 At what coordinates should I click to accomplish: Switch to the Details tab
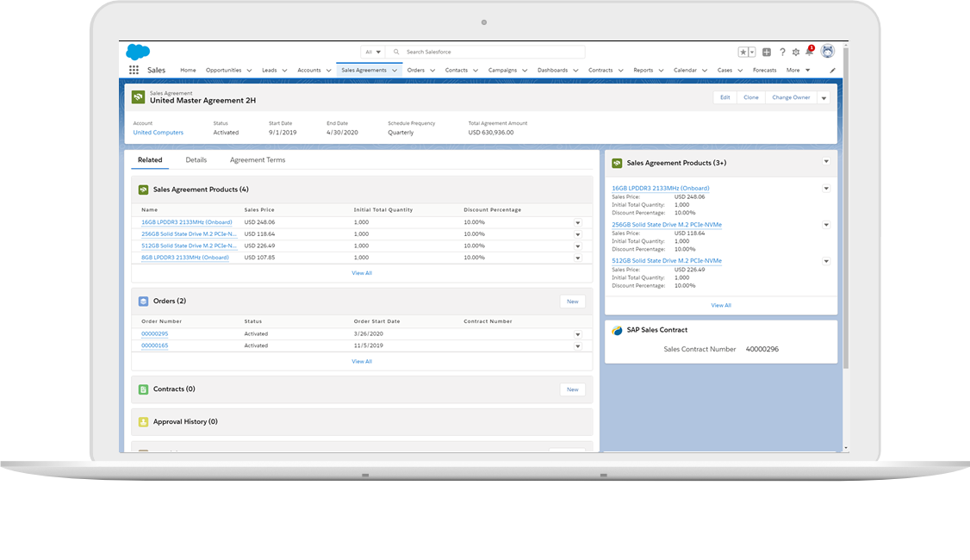point(196,159)
